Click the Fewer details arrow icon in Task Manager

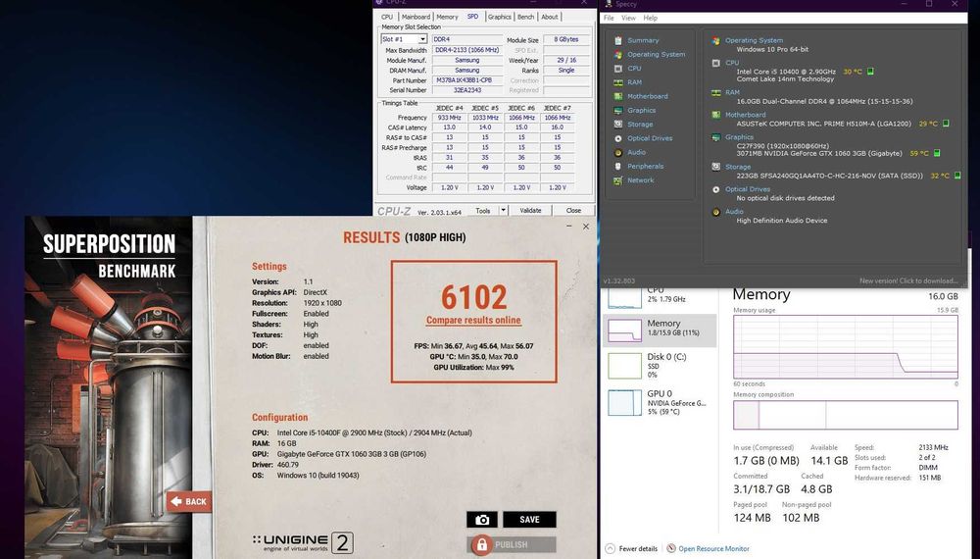(610, 548)
